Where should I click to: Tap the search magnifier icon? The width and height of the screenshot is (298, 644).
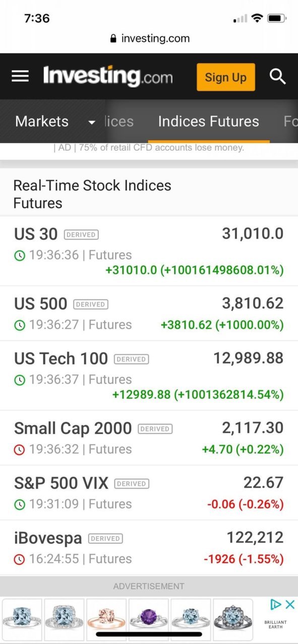point(277,77)
